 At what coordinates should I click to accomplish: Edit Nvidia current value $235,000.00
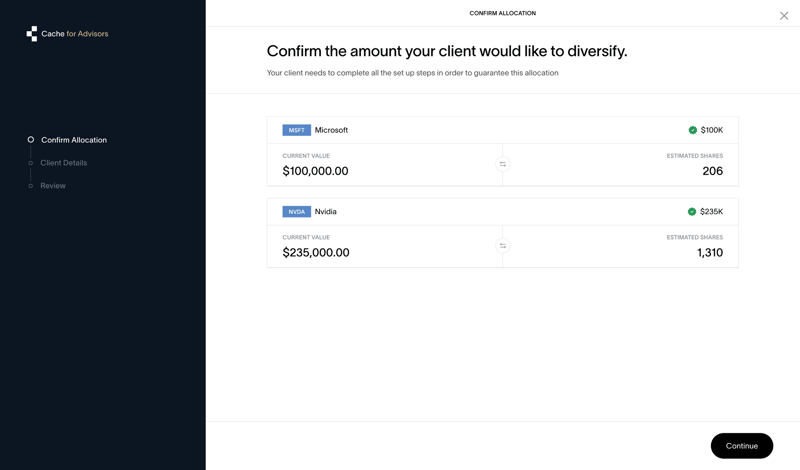(x=316, y=253)
